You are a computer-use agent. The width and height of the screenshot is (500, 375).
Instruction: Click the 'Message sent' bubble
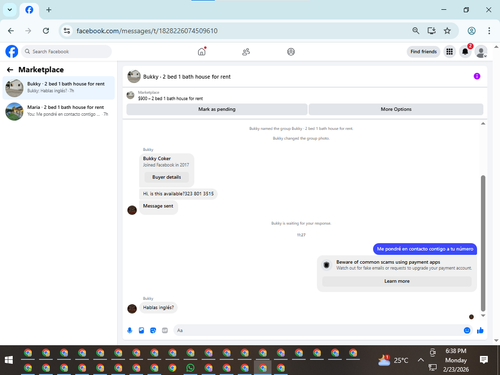tap(158, 206)
